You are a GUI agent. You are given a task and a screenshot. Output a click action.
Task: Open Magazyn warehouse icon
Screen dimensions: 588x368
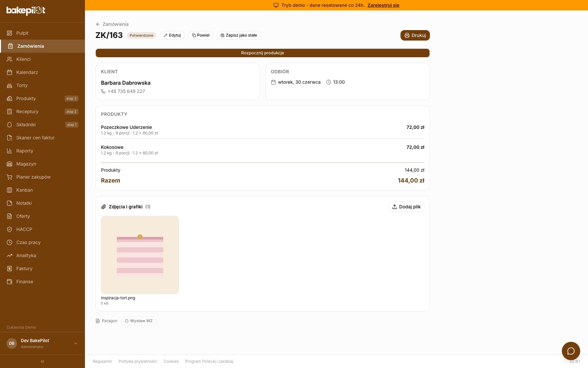point(9,164)
